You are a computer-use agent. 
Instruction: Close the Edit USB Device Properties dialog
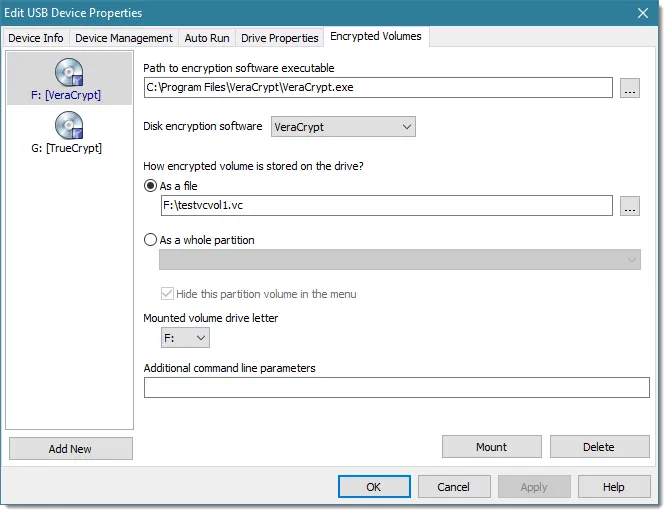(642, 13)
